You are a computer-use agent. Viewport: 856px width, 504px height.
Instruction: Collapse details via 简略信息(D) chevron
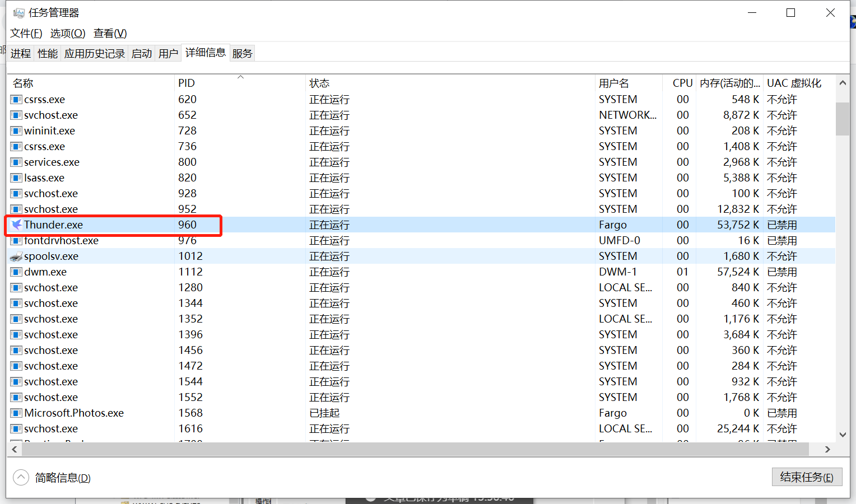21,477
